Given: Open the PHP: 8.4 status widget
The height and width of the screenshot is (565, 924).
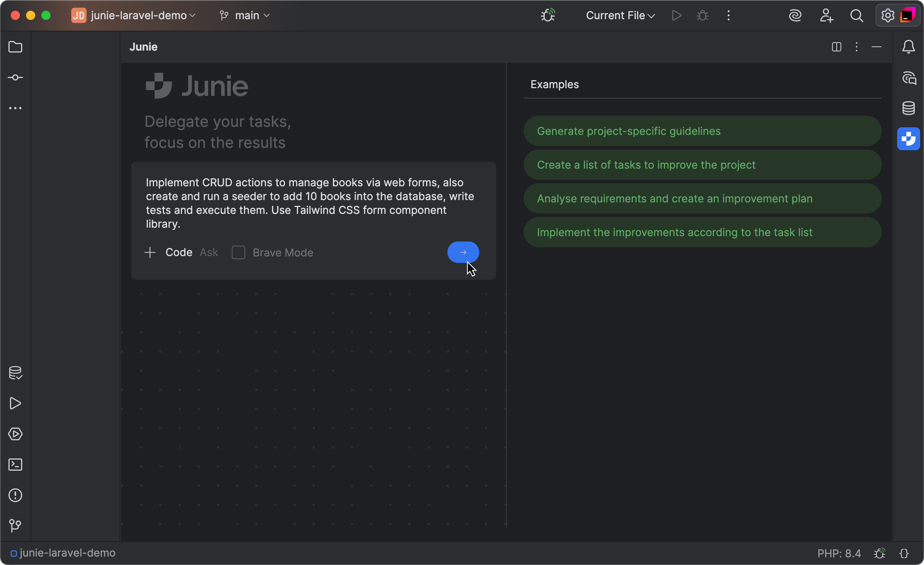Looking at the screenshot, I should 839,553.
